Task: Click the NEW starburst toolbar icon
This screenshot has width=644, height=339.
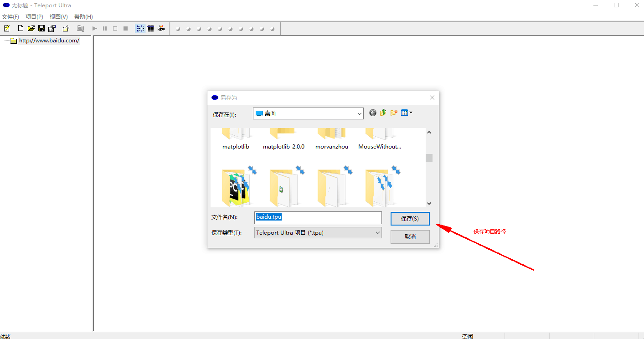Action: 161,28
